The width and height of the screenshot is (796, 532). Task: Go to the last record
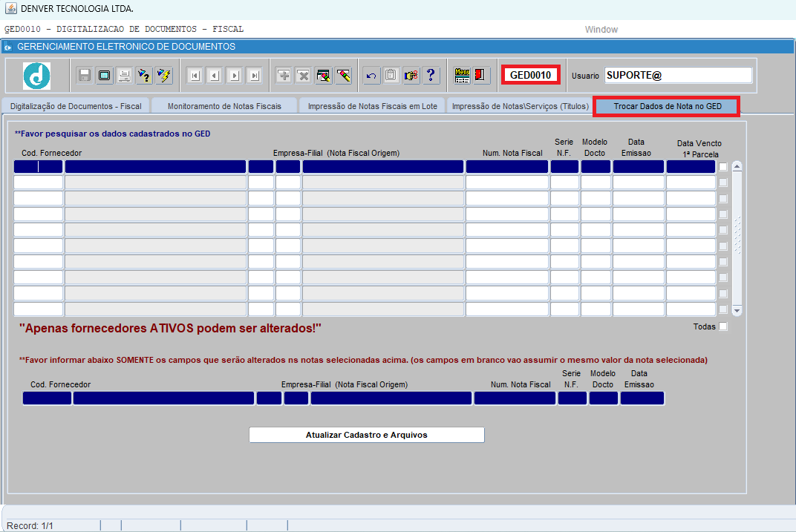255,75
